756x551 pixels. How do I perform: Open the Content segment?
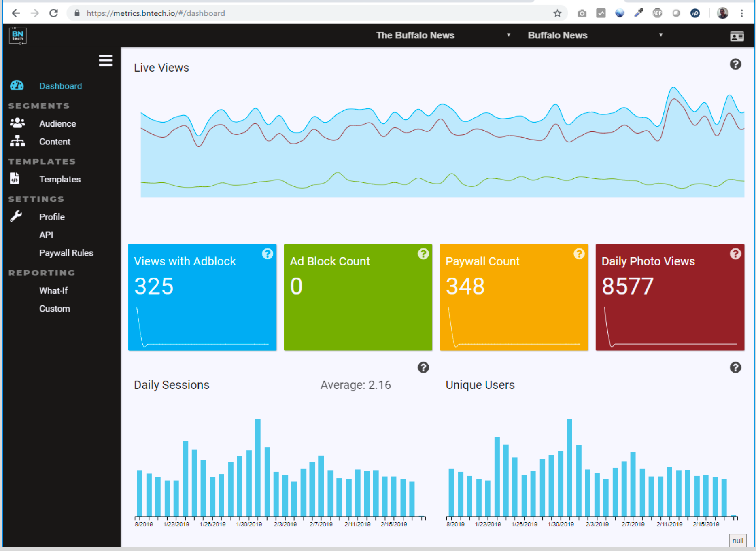click(x=55, y=142)
